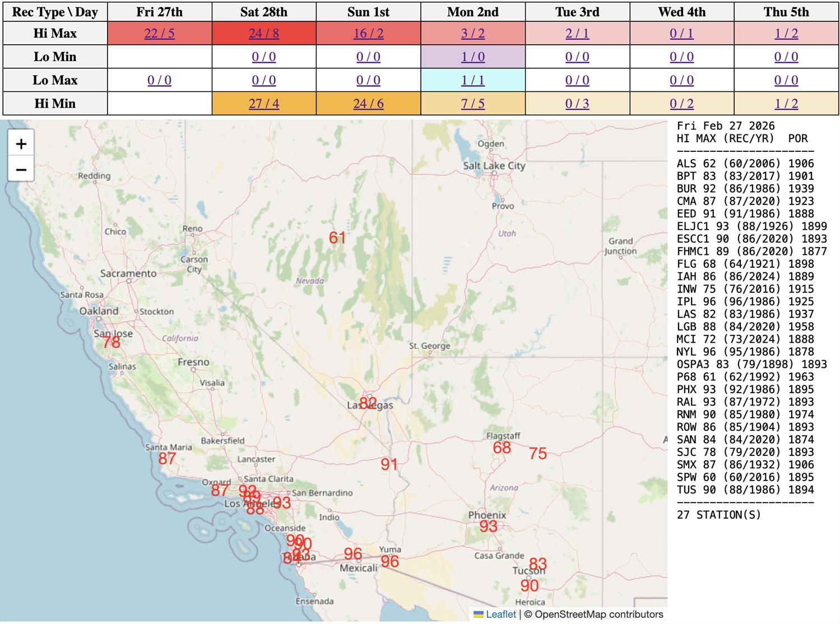Open Hi Max 24 / 8 Saturday link
Viewport: 840px width, 624px height.
coord(264,34)
